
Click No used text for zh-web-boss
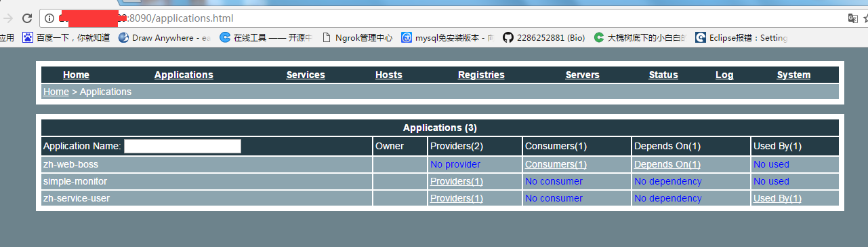(771, 164)
